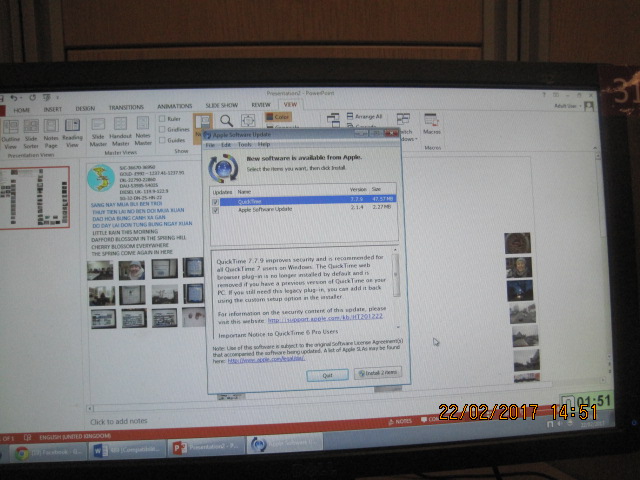Select the hat-wearing person photo on slide

coord(132,270)
